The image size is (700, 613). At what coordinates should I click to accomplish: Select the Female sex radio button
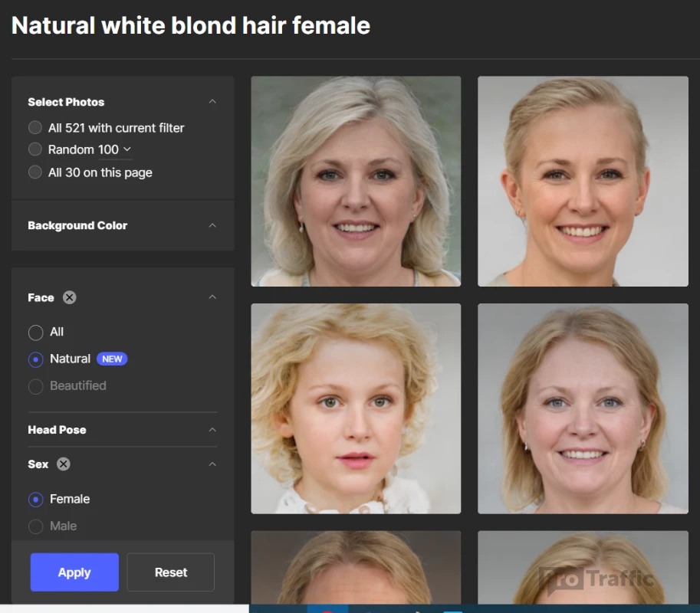[x=36, y=500]
